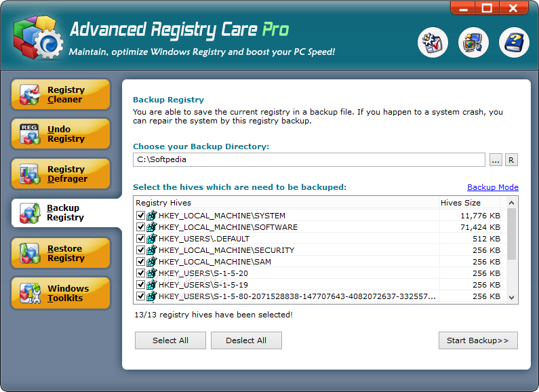The image size is (539, 392).
Task: Toggle HKEY_USERS\S-1-5-19 checkbox
Action: pos(140,284)
